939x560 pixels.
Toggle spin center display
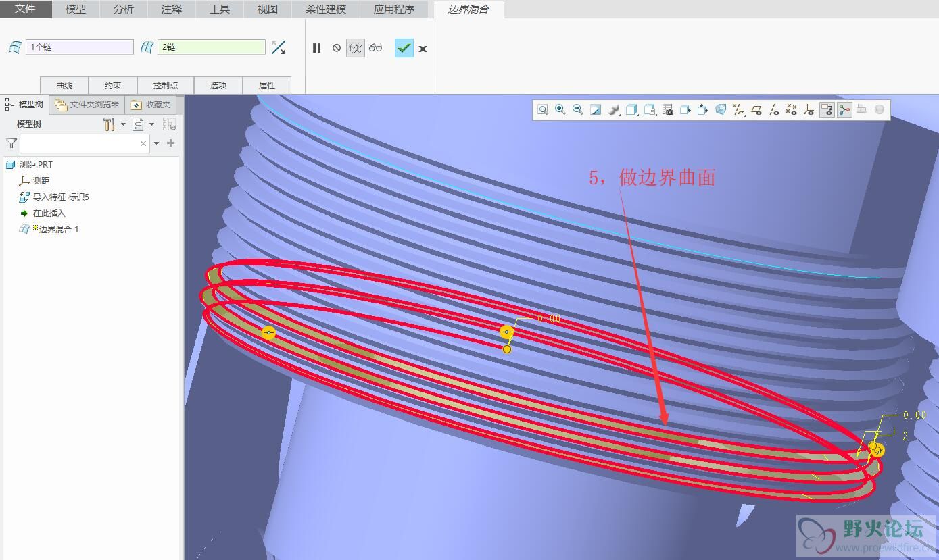[844, 109]
